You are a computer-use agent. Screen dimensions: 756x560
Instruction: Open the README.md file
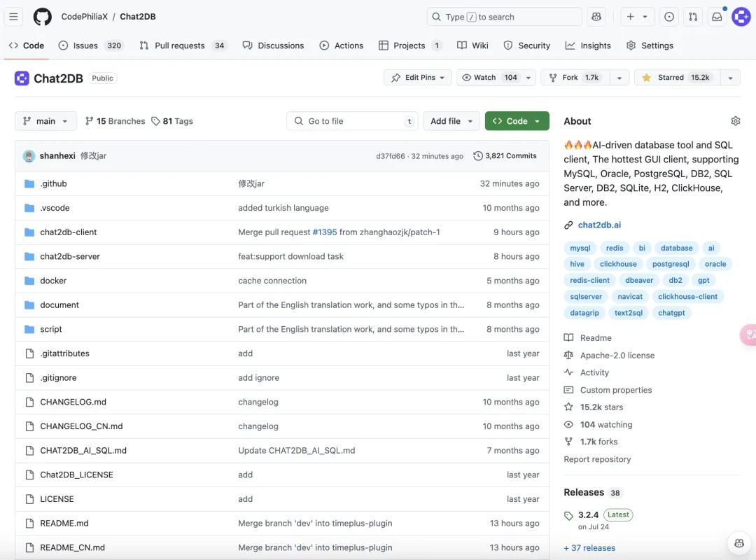[64, 524]
